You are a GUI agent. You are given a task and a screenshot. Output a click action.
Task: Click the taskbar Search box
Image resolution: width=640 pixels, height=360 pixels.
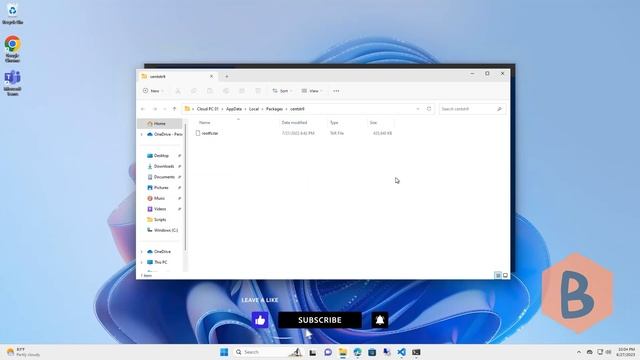click(268, 352)
